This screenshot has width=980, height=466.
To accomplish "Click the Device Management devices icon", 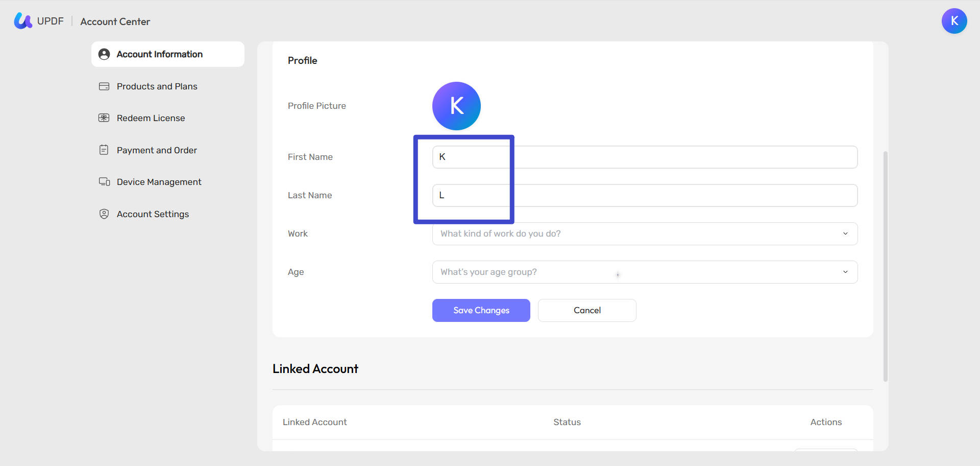I will 104,182.
